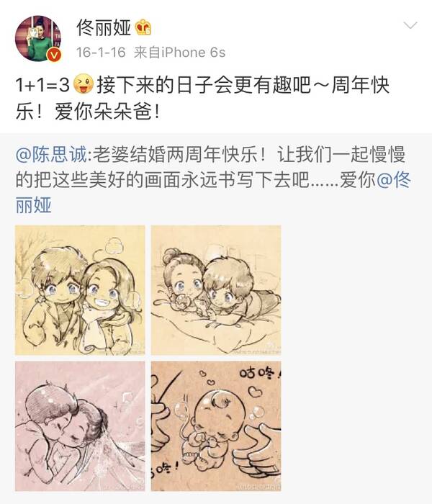Tap the tongue-out emoji in post
The image size is (432, 504).
coord(84,84)
